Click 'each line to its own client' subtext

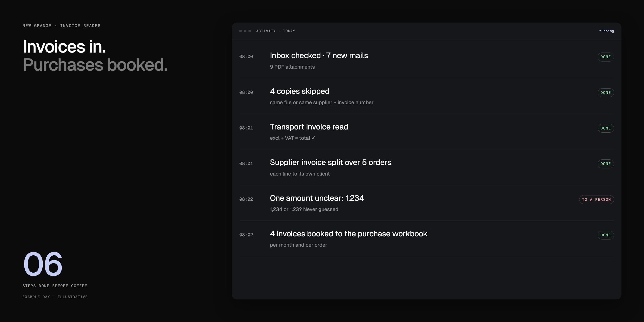click(300, 174)
